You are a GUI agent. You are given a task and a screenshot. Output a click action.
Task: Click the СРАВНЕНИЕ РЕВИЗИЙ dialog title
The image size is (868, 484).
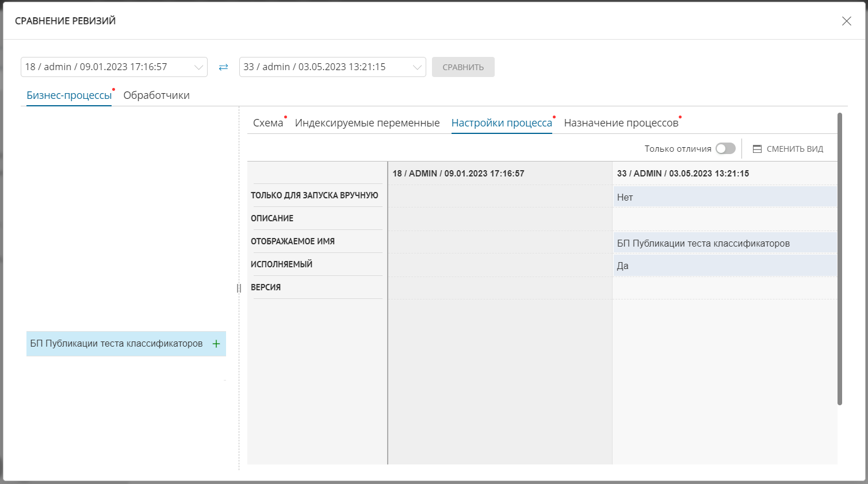(x=66, y=21)
